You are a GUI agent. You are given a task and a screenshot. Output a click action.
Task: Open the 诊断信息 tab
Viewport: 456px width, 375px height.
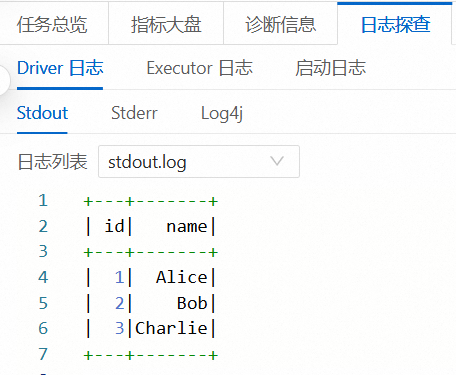click(x=280, y=24)
